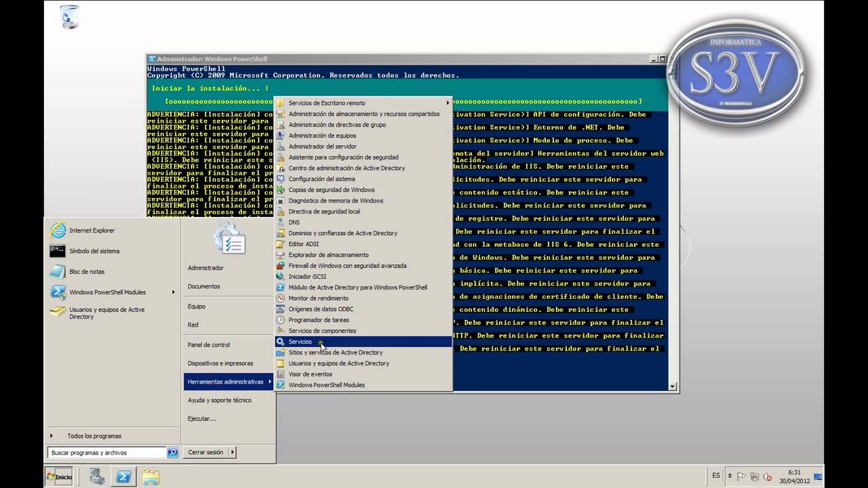868x488 pixels.
Task: Run Diagnóstico de memoria de Windows
Action: coord(363,201)
